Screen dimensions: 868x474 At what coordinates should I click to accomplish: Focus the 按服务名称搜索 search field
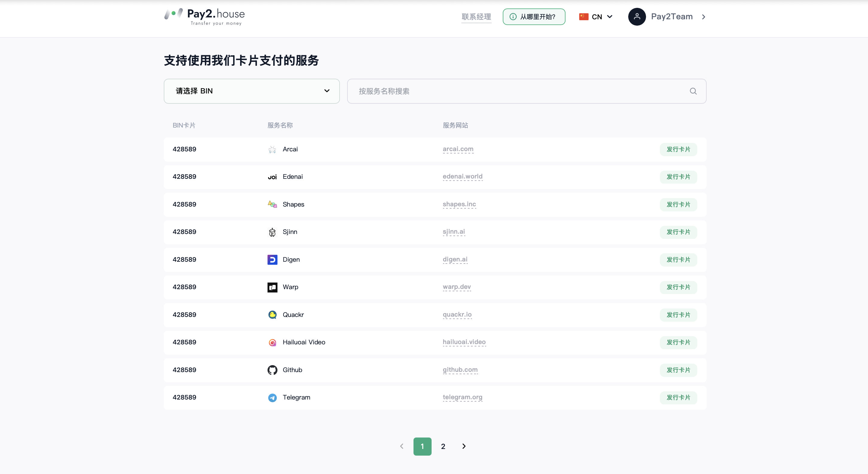527,91
